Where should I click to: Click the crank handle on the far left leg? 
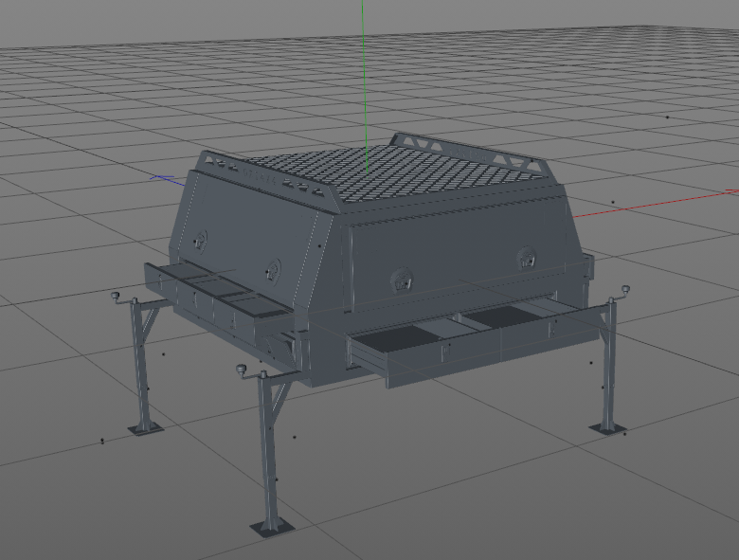[117, 297]
